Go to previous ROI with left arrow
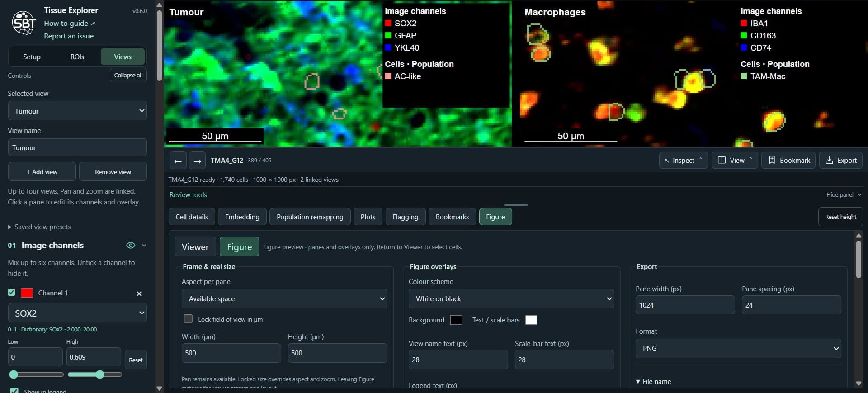868x393 pixels. (x=178, y=161)
